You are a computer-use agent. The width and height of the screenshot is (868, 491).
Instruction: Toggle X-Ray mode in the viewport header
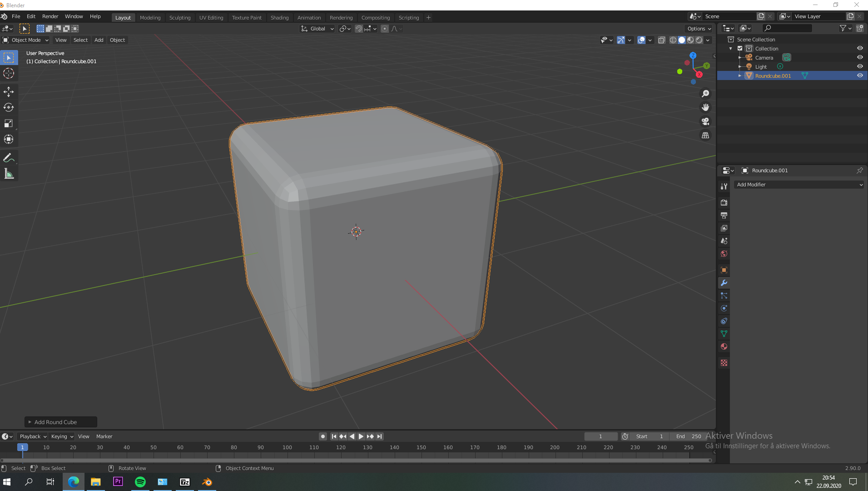coord(662,40)
